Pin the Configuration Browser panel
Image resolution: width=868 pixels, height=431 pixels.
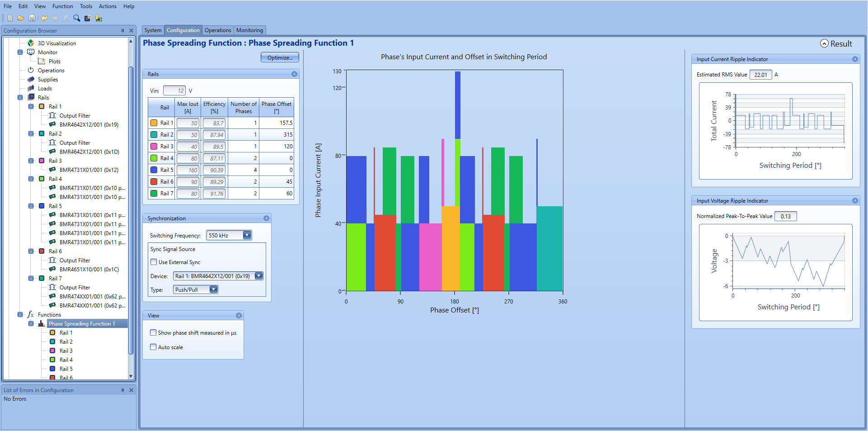(x=122, y=31)
